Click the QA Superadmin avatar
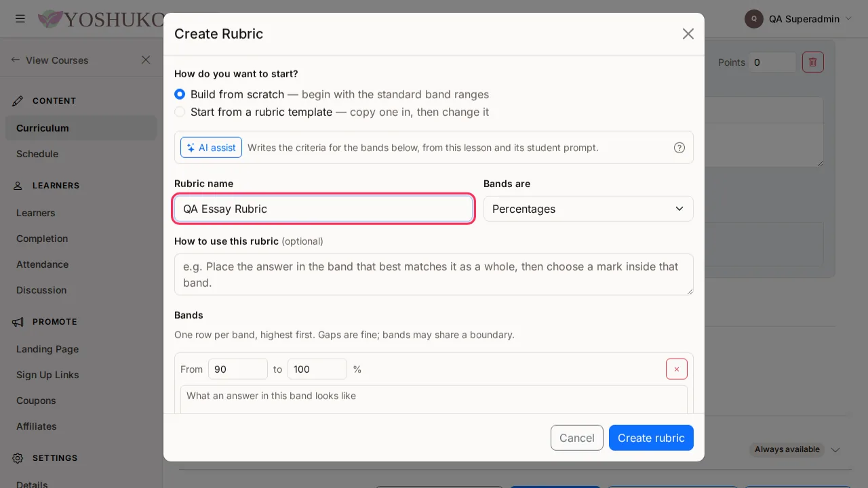The height and width of the screenshot is (488, 868). pyautogui.click(x=754, y=19)
